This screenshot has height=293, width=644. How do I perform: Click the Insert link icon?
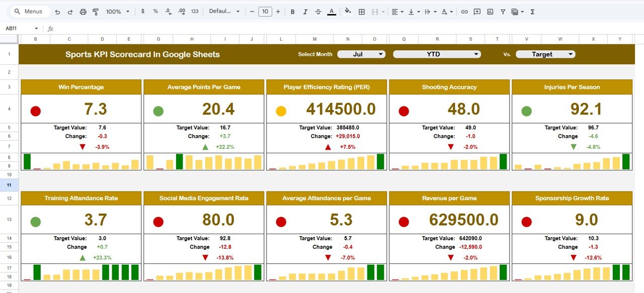point(464,11)
